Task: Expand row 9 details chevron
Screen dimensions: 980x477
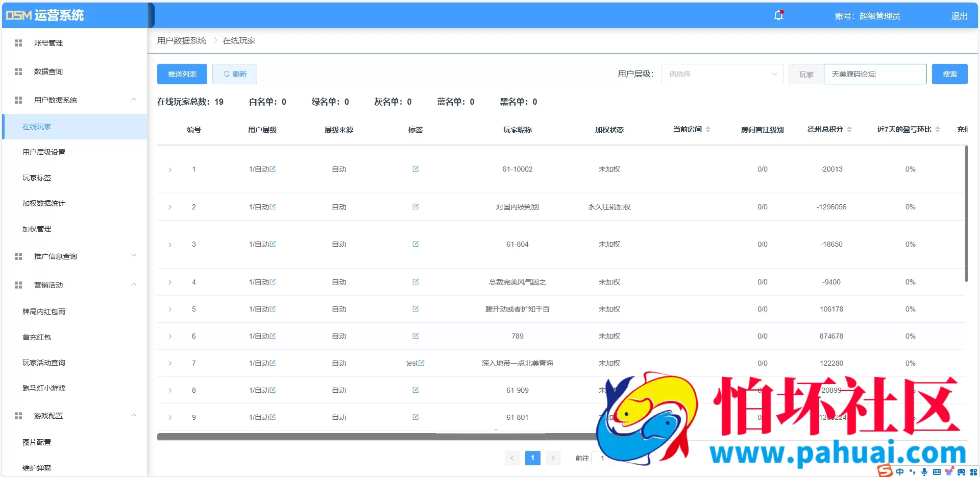Action: 170,418
